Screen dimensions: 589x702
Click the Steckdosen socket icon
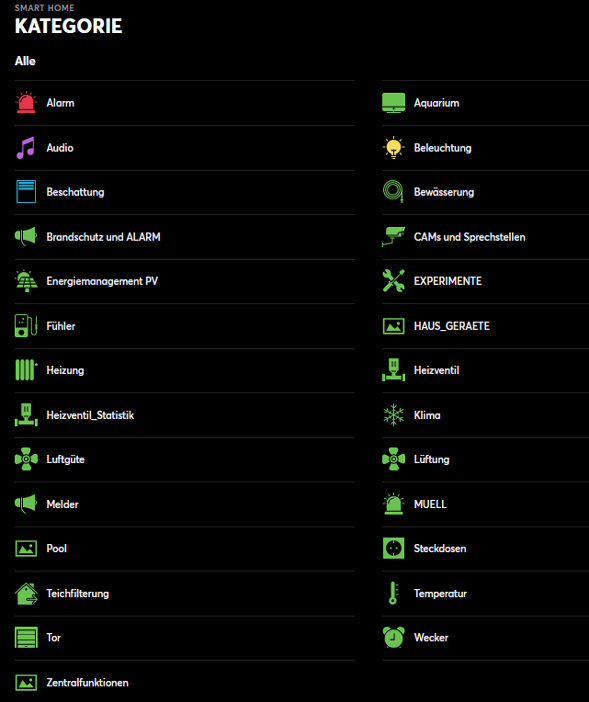pyautogui.click(x=393, y=548)
